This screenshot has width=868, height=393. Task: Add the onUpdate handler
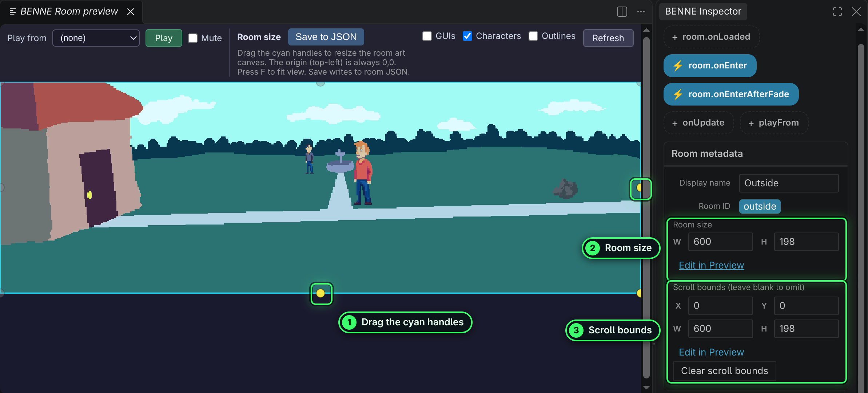click(x=698, y=123)
